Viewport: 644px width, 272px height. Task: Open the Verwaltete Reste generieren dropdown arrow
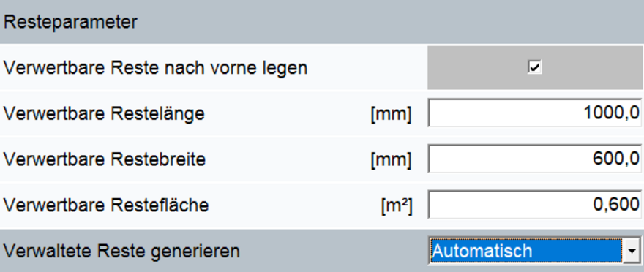point(632,250)
